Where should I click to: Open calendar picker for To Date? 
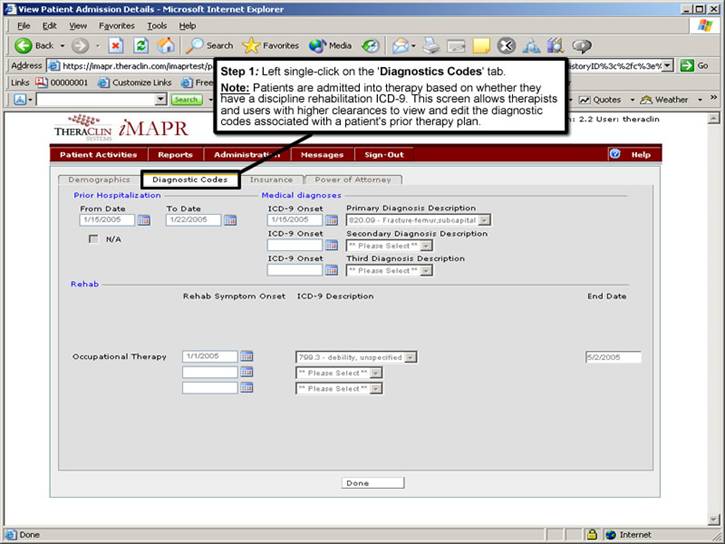point(230,220)
